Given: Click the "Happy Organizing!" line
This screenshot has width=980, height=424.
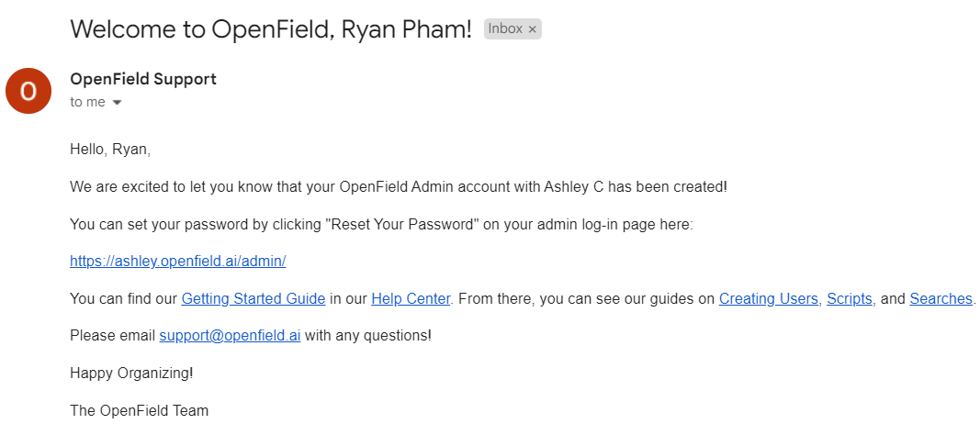Looking at the screenshot, I should click(x=131, y=374).
